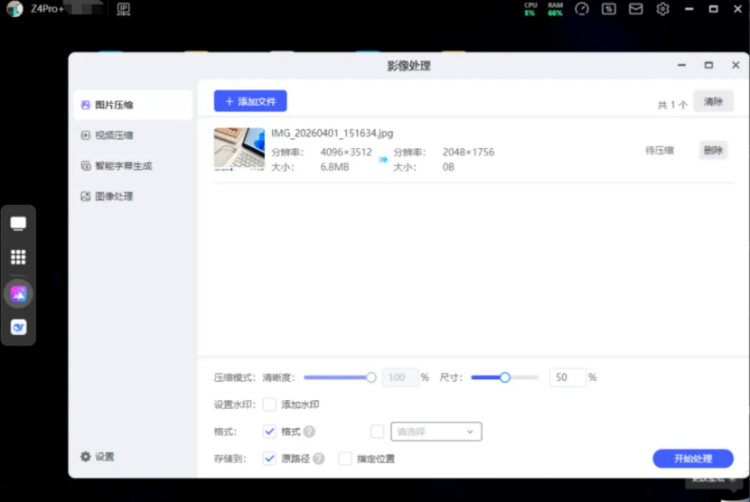Enable the 指定位置 checkbox

tap(345, 458)
